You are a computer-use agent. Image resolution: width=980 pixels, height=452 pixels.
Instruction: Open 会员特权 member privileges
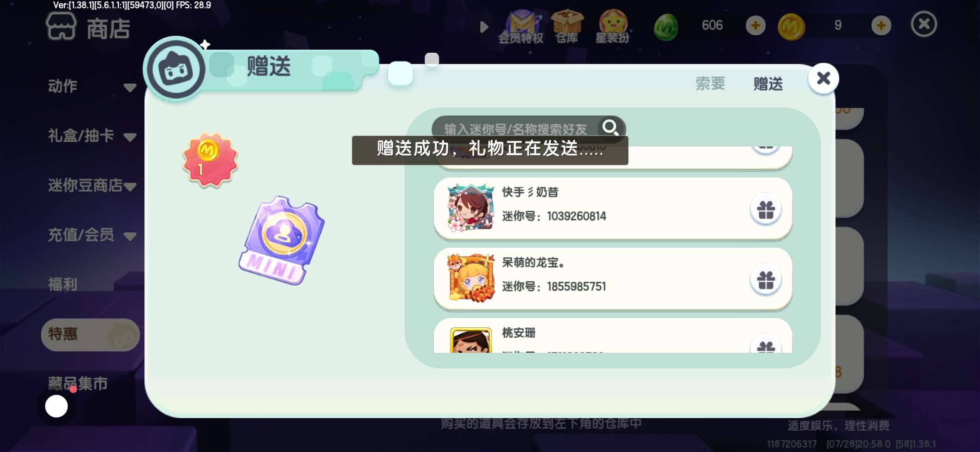click(521, 27)
